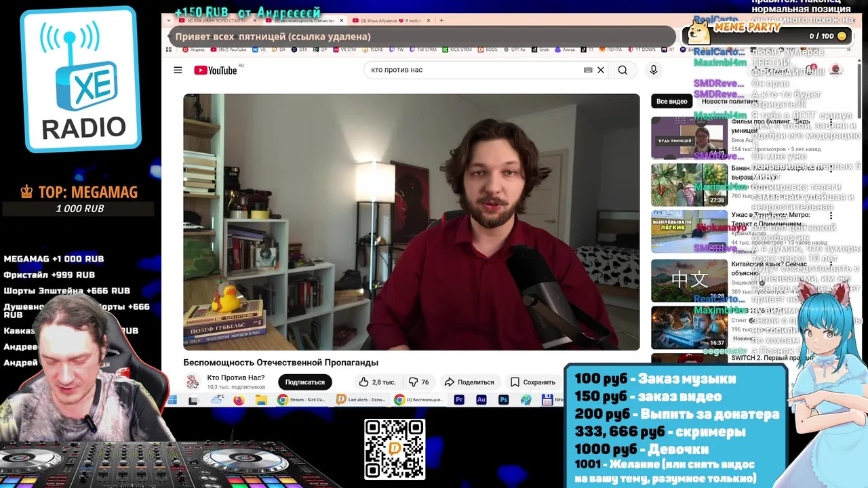Open the on-screen keyboard in the search box

pyautogui.click(x=588, y=70)
